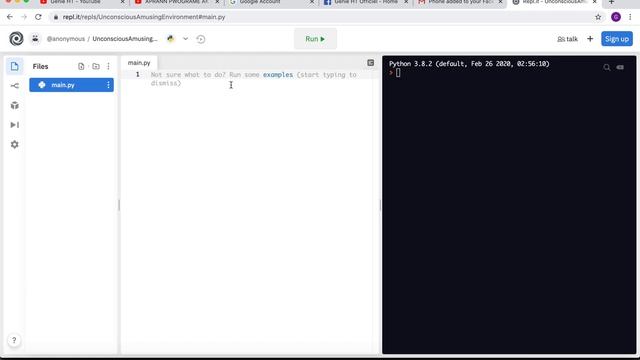The image size is (640, 360).
Task: Select main.py in the file tree
Action: coord(71,85)
